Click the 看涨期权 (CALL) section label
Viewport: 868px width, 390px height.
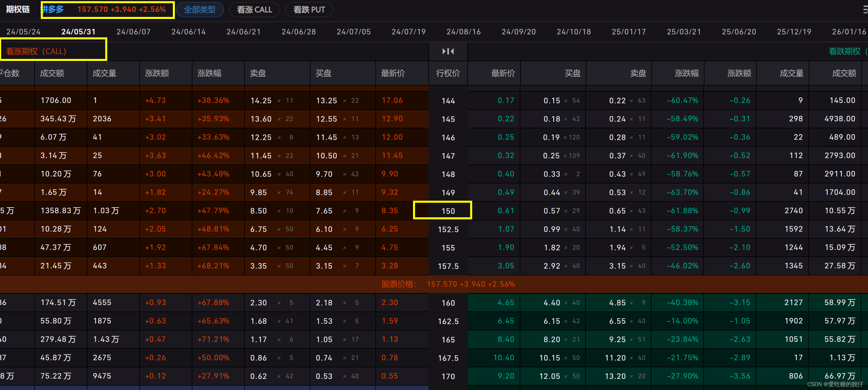coord(36,51)
